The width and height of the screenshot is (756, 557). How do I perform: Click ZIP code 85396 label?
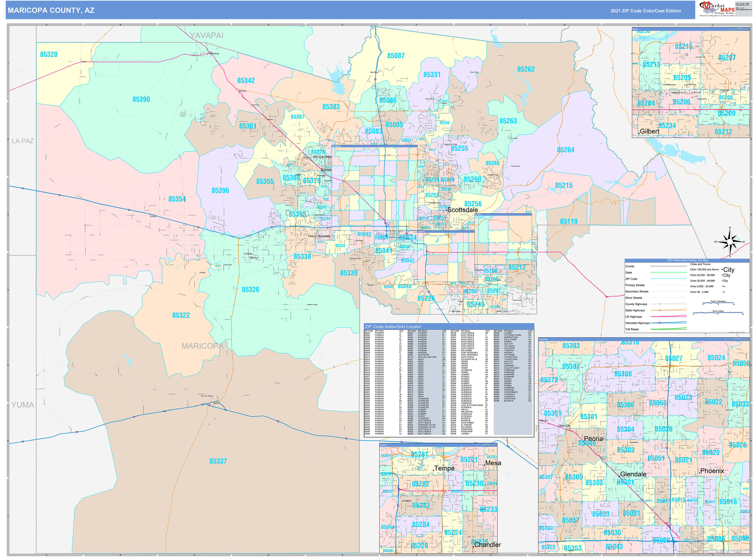(x=220, y=190)
